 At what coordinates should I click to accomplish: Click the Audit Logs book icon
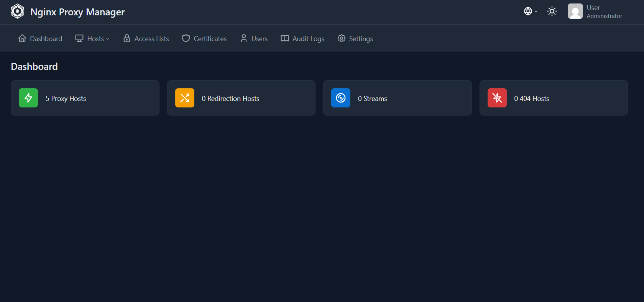[x=285, y=38]
